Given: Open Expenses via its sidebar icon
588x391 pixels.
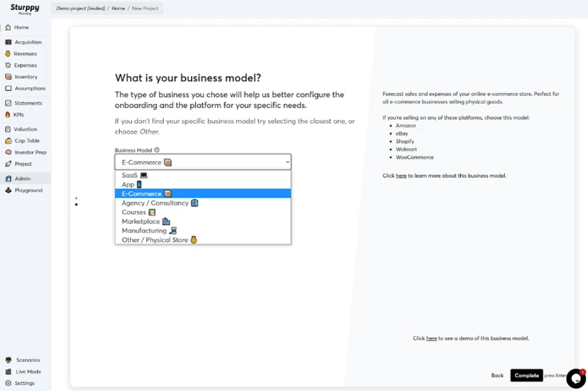Looking at the screenshot, I should (8, 65).
